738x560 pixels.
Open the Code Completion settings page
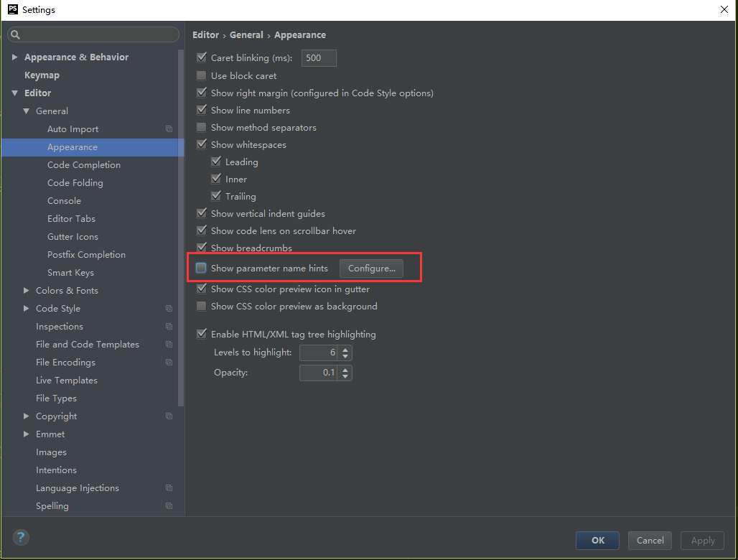(x=84, y=165)
